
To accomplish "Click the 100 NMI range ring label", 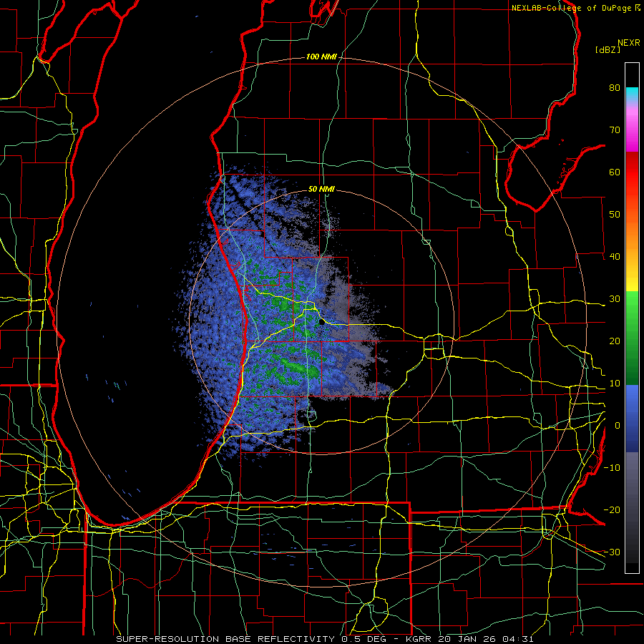I will (x=321, y=57).
